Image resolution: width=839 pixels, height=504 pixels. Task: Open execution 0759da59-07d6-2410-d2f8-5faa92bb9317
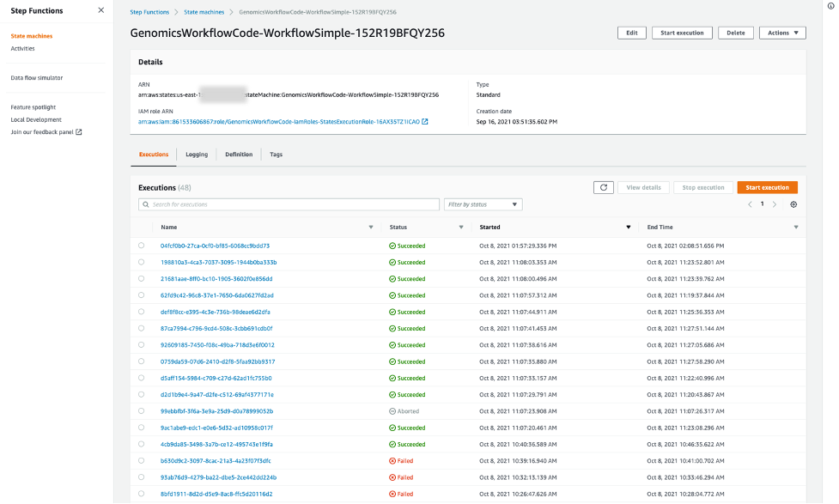[x=218, y=361]
